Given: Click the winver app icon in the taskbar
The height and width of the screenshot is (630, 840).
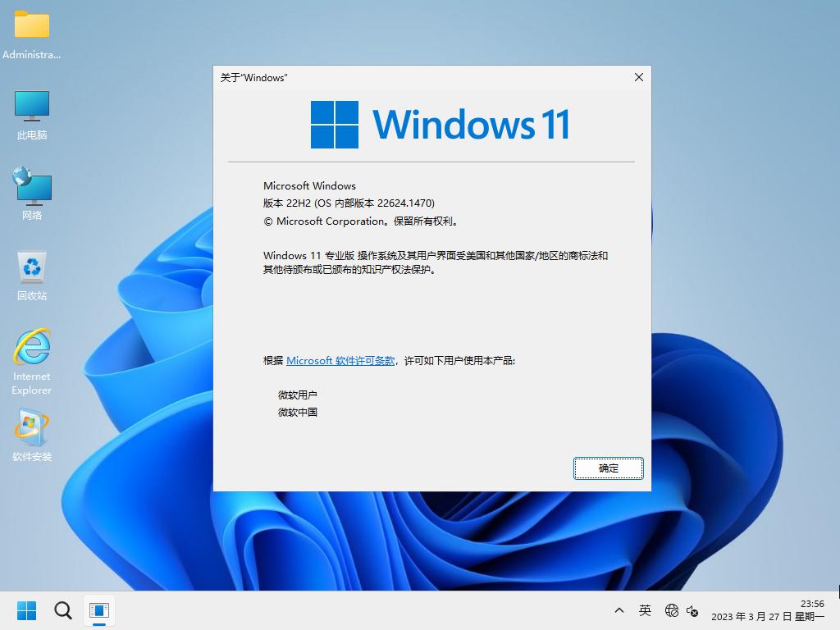Looking at the screenshot, I should tap(98, 610).
